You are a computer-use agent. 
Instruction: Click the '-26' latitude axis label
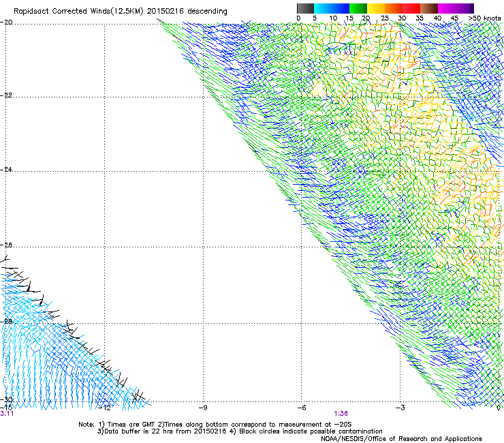[x=6, y=245]
